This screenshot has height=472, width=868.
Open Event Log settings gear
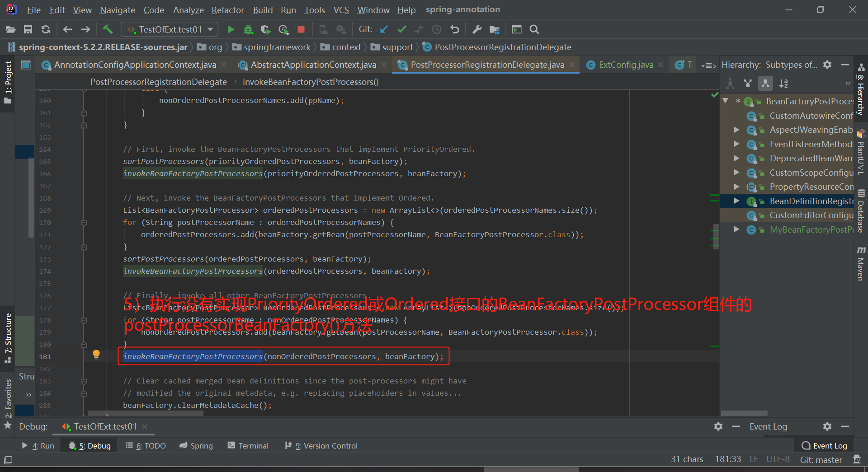click(x=827, y=426)
